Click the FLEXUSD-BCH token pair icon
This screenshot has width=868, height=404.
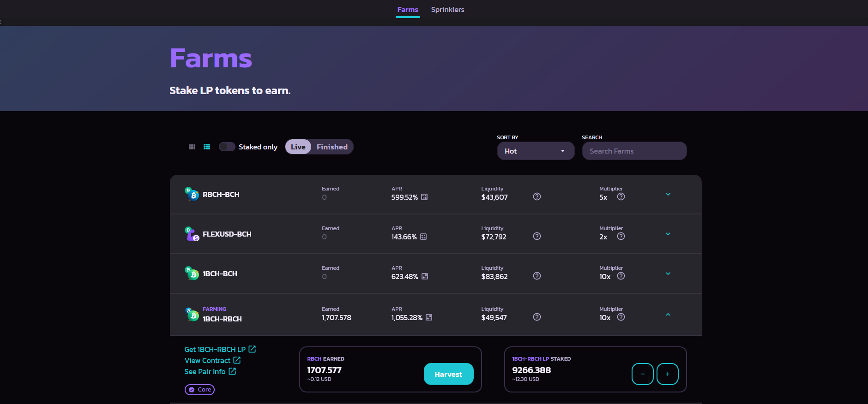[192, 234]
